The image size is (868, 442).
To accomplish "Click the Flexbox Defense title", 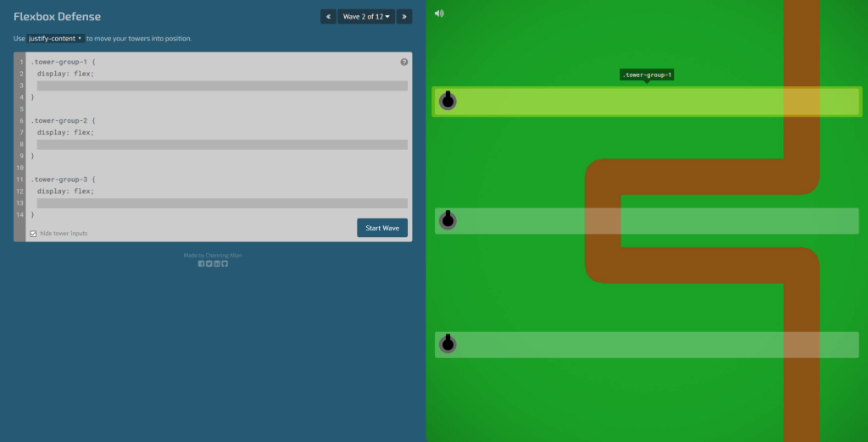I will [x=57, y=17].
